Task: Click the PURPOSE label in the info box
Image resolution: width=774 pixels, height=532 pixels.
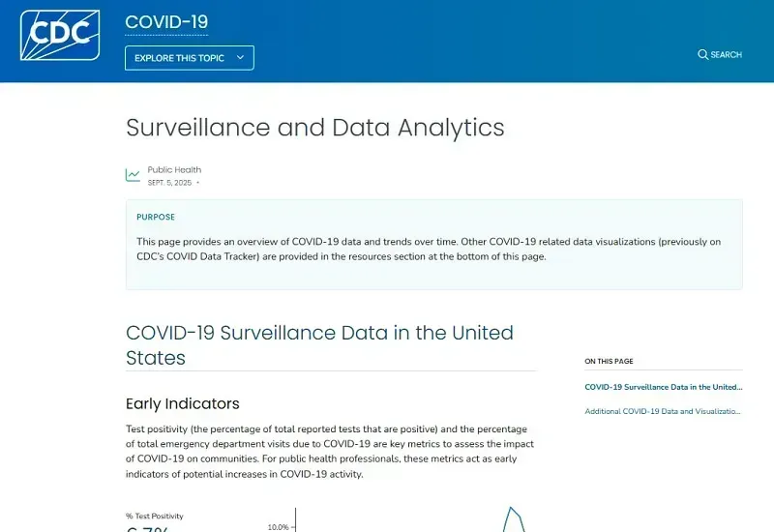Action: point(156,217)
